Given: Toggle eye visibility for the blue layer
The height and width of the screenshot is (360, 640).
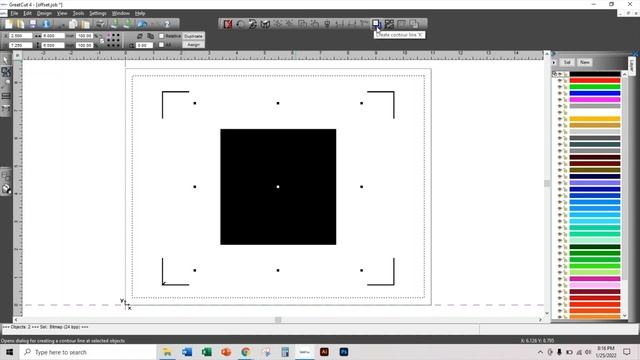Looking at the screenshot, I should (x=560, y=93).
